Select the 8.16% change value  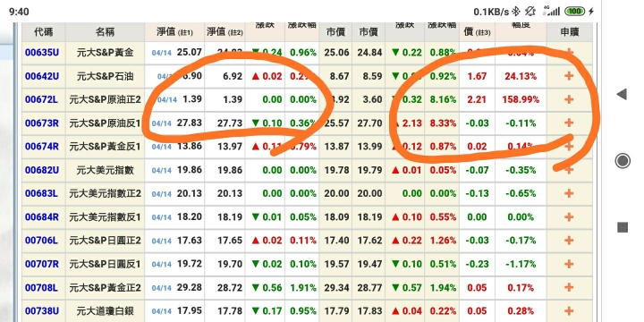pos(443,99)
